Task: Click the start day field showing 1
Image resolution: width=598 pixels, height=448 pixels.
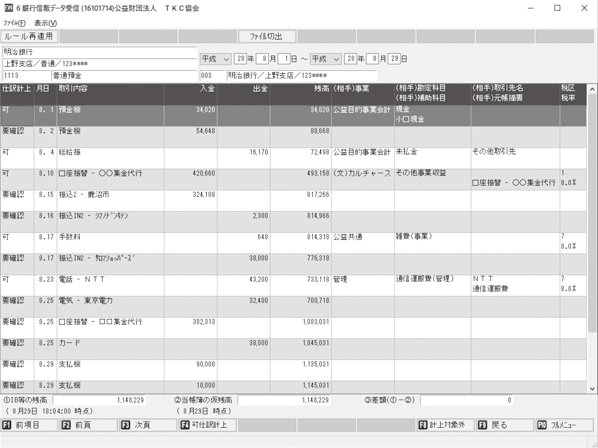Action: (285, 59)
